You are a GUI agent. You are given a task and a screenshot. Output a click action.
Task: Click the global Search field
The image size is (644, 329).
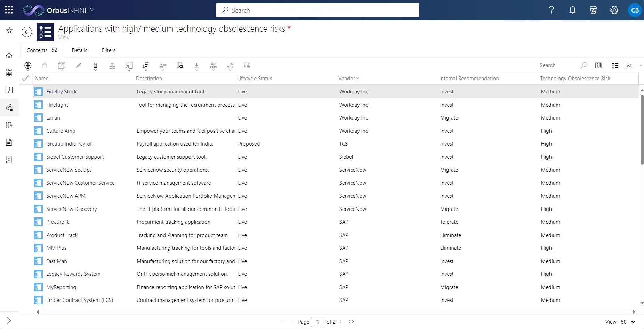(x=317, y=10)
